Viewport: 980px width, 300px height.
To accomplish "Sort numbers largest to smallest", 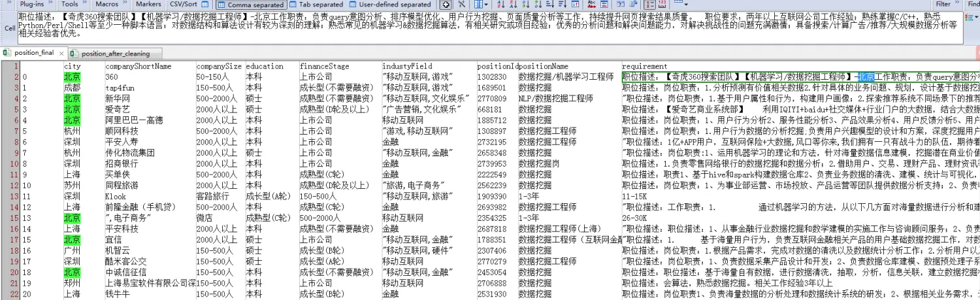I will [538, 5].
